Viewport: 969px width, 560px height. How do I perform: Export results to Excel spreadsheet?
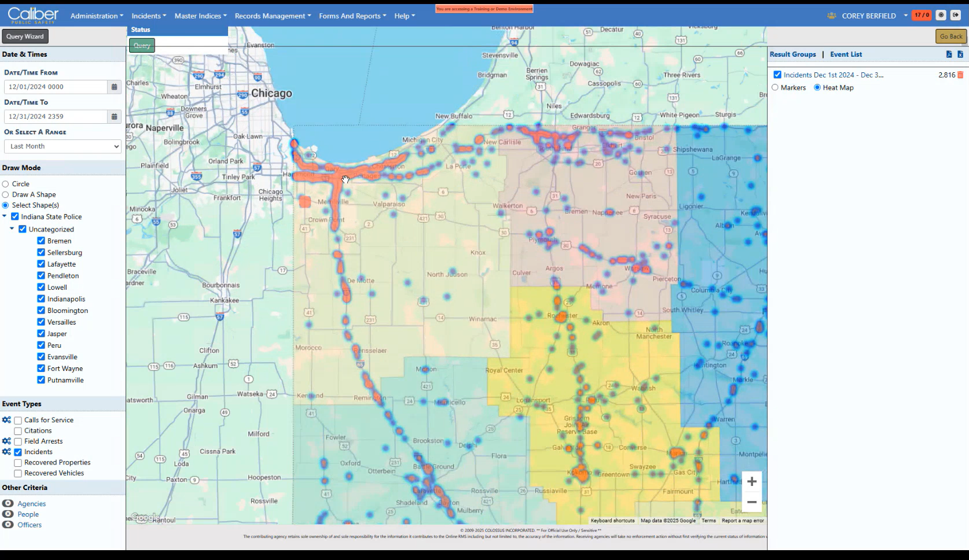click(960, 54)
